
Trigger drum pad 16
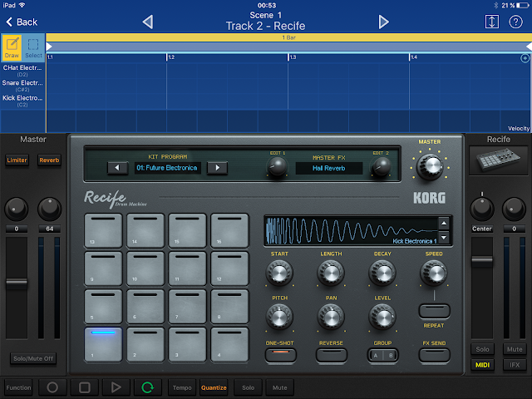pos(229,230)
